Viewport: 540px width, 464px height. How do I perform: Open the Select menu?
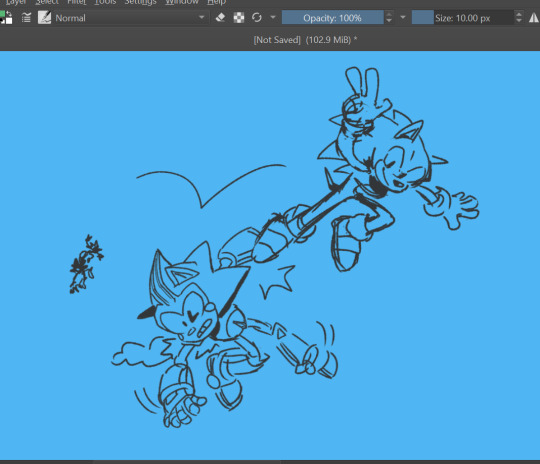click(x=47, y=2)
